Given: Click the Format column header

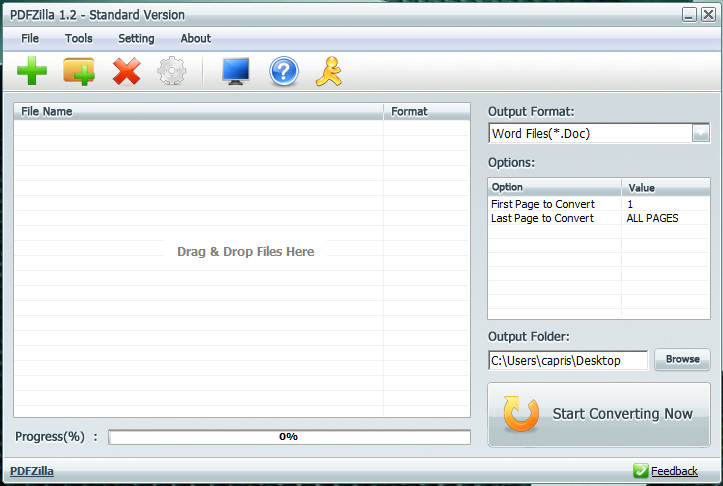Looking at the screenshot, I should pyautogui.click(x=427, y=112).
